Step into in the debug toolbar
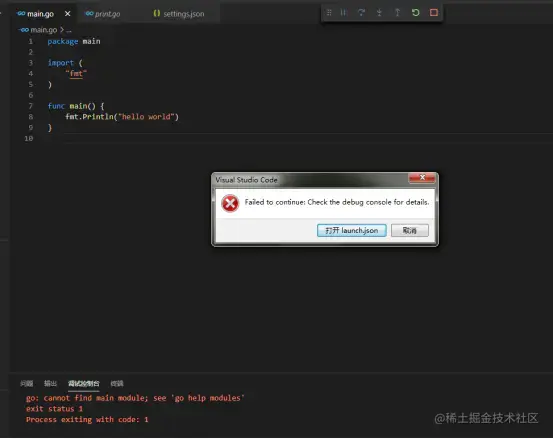Image resolution: width=553 pixels, height=439 pixels. tap(379, 13)
